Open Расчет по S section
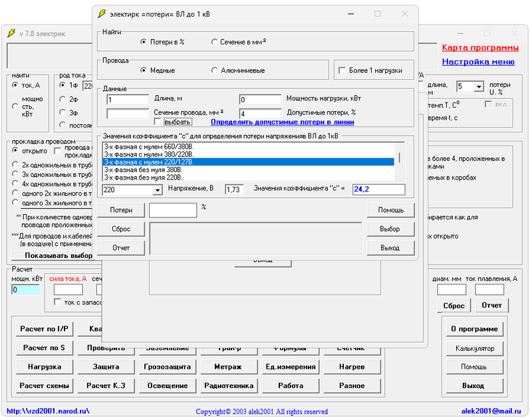Screen dimensions: 532x420 click(x=45, y=348)
